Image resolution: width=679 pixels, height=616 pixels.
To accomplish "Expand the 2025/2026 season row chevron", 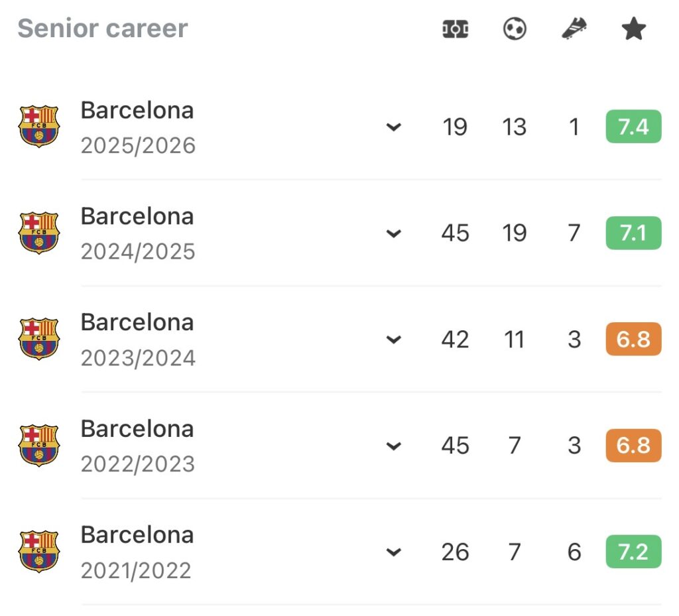I will 394,127.
